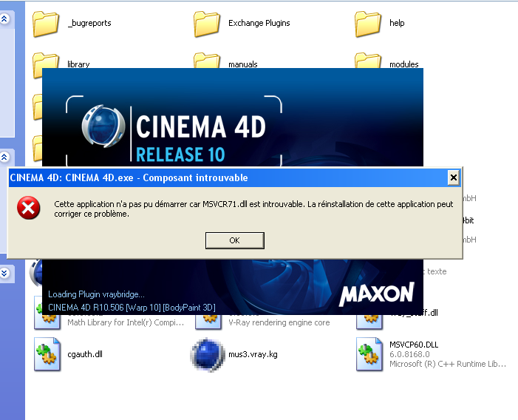This screenshot has width=518, height=420.
Task: Click the Exchange Plugins folder name
Action: 259,23
